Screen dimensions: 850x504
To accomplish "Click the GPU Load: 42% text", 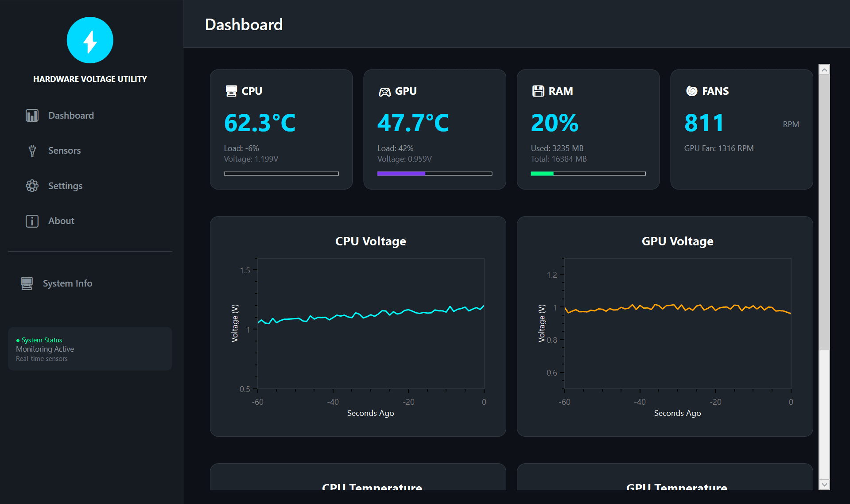I will pos(396,148).
